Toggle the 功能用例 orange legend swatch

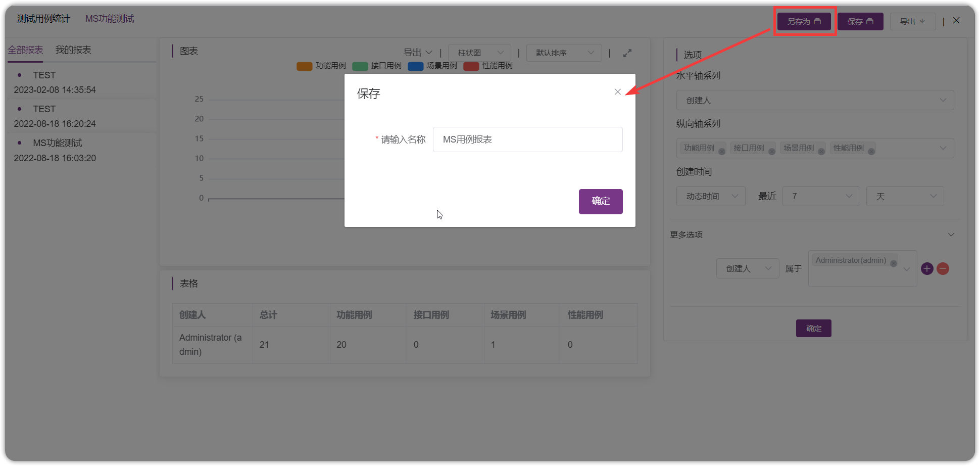point(304,66)
